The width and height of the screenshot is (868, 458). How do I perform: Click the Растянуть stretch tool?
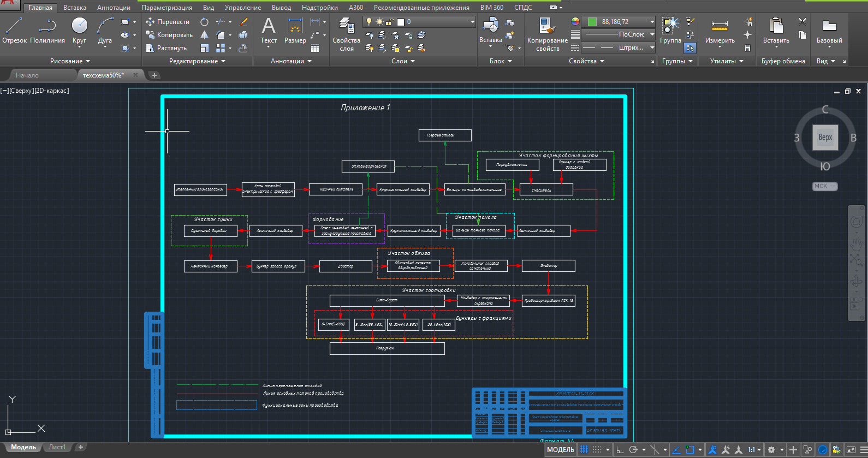coord(167,48)
